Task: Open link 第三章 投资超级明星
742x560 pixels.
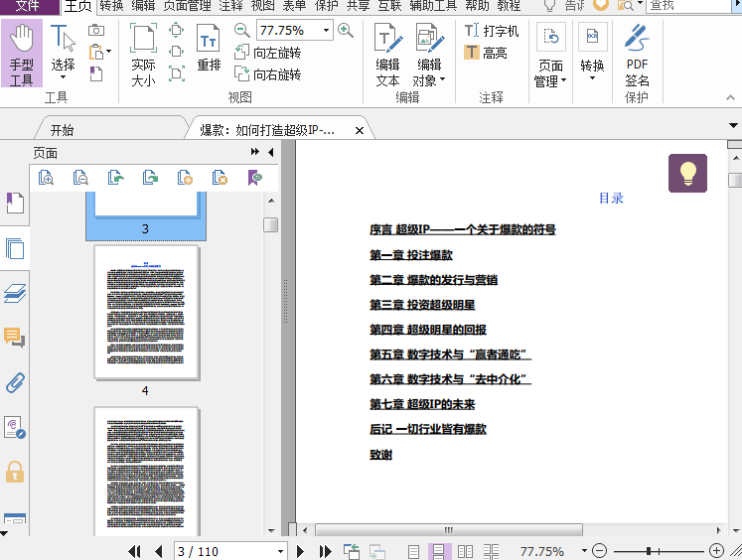Action: pyautogui.click(x=422, y=305)
